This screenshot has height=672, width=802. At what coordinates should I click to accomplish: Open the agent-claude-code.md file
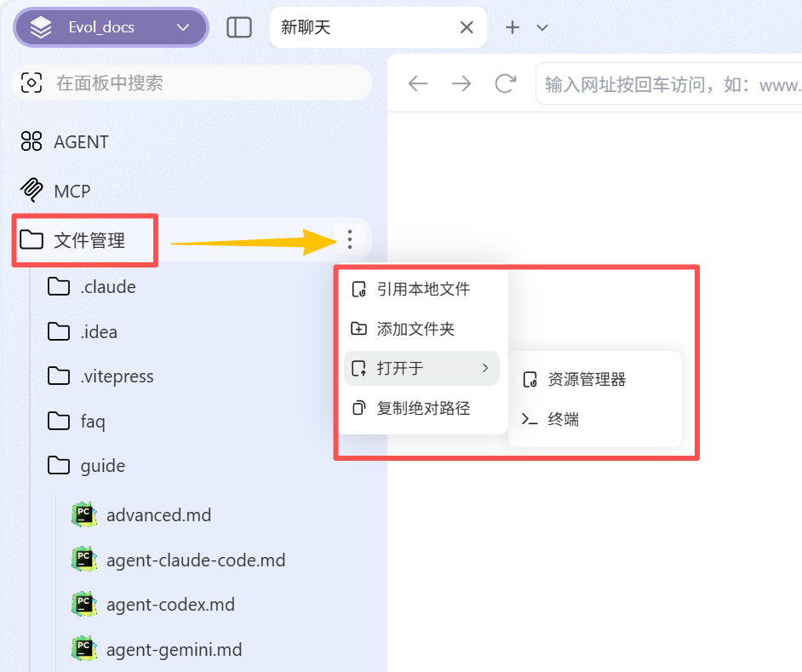(195, 560)
